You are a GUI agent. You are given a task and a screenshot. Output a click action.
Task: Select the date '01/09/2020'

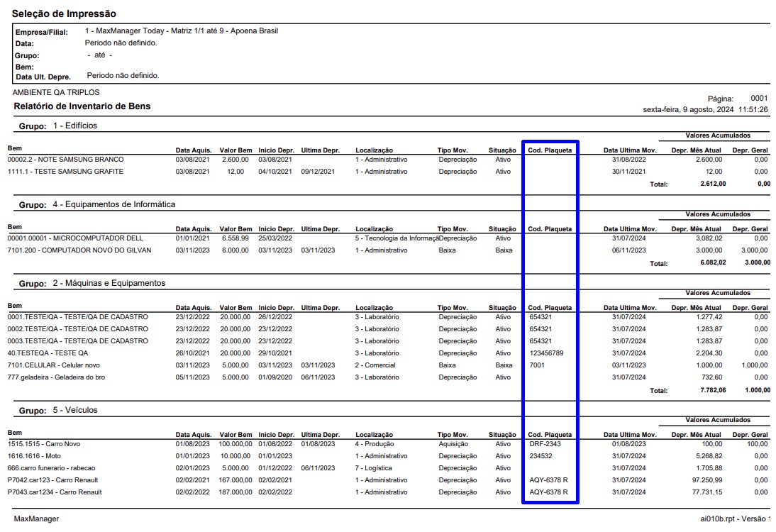(275, 377)
